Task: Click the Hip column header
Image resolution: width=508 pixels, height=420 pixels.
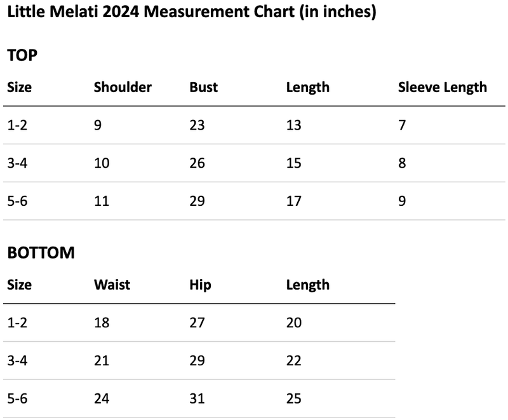Action: pyautogui.click(x=200, y=285)
